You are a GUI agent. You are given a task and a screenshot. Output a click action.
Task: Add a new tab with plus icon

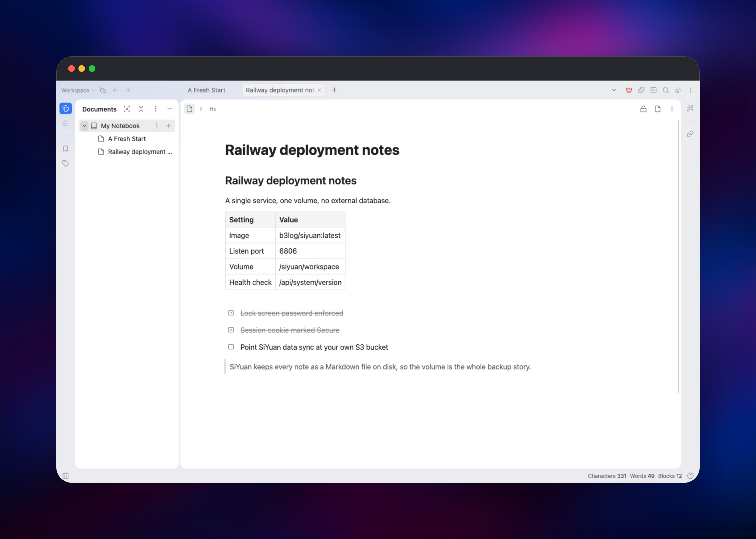334,90
